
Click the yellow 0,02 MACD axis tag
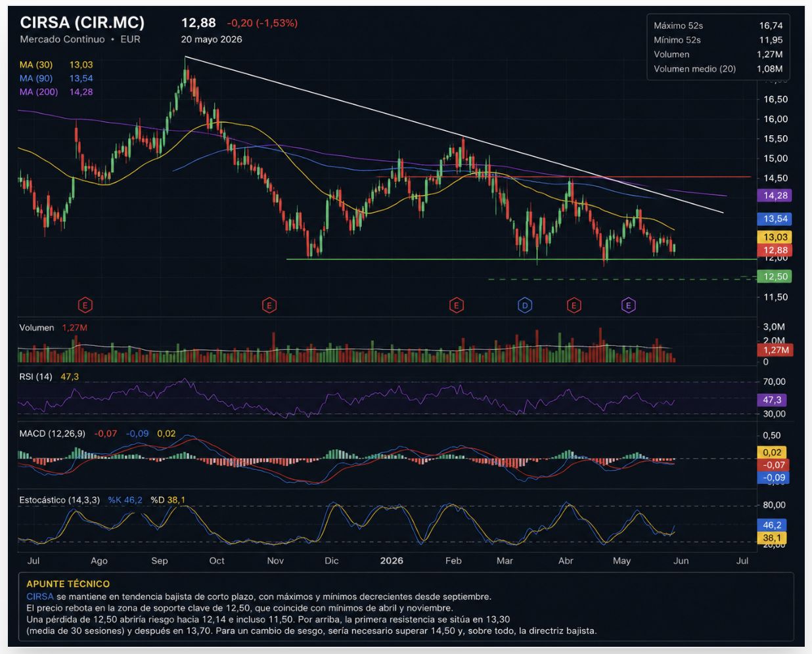(773, 452)
